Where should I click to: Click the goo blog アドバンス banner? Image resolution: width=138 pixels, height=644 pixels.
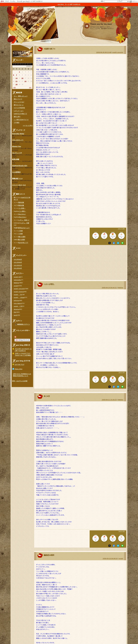(x=22, y=340)
